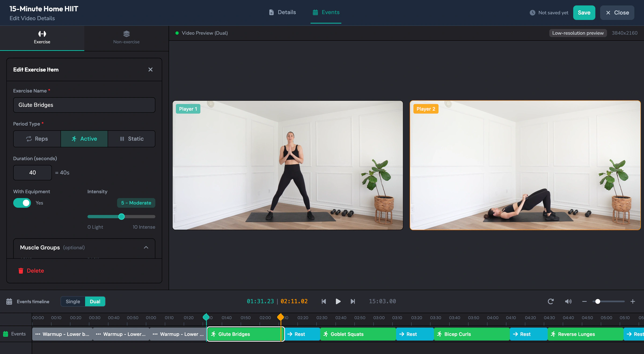
Task: Open the Events tab
Action: pyautogui.click(x=326, y=12)
